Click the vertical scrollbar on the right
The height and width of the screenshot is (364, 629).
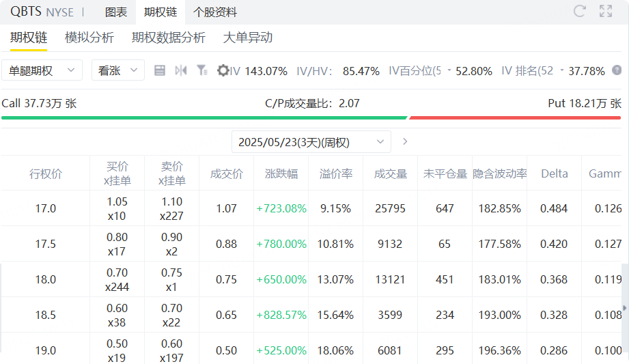[x=625, y=308]
